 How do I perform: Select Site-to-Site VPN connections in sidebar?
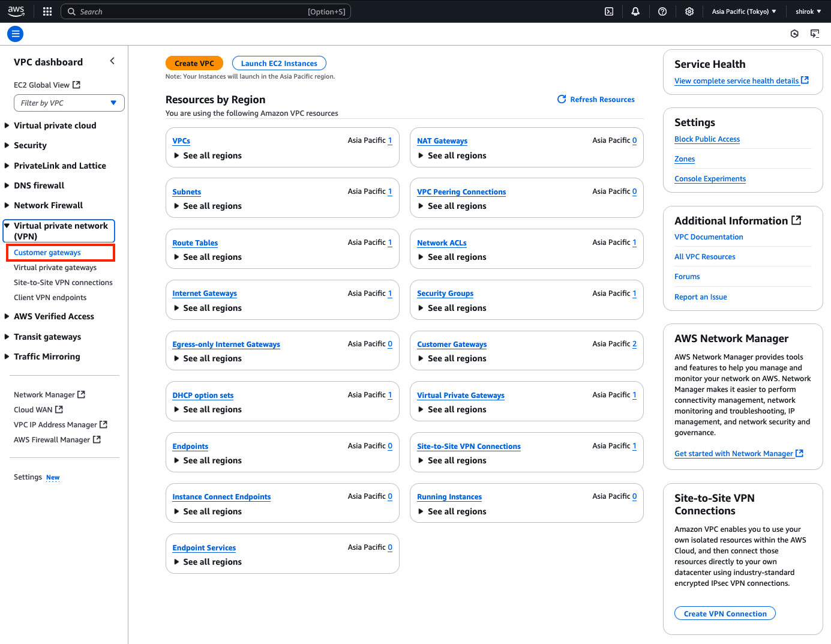[x=63, y=283]
